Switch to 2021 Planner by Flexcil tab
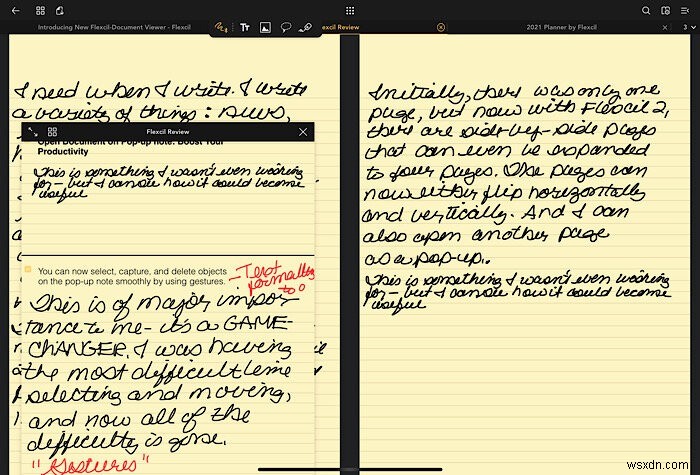Image resolution: width=700 pixels, height=475 pixels. click(562, 27)
